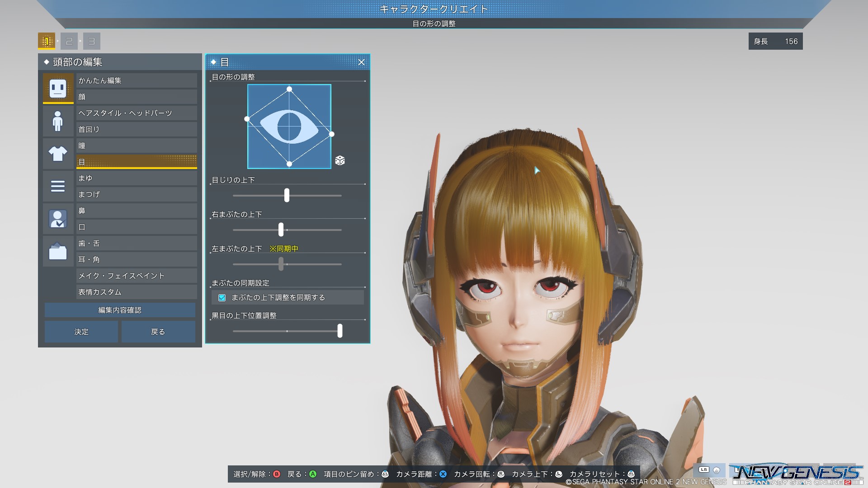Select the face editing category icon

tap(58, 88)
